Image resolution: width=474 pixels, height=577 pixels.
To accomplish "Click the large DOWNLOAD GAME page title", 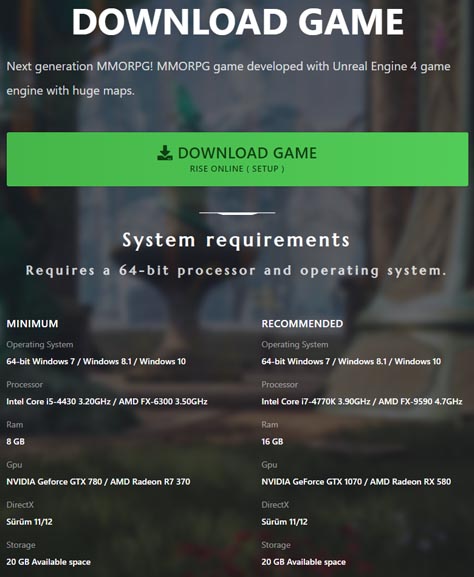I will pos(238,22).
